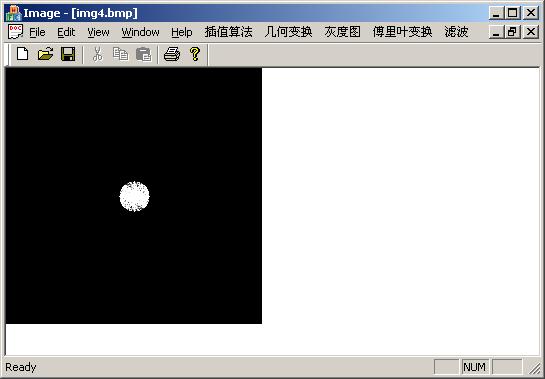Viewport: 545px width, 379px height.
Task: Open the 傅里叶变换 menu
Action: [x=402, y=32]
